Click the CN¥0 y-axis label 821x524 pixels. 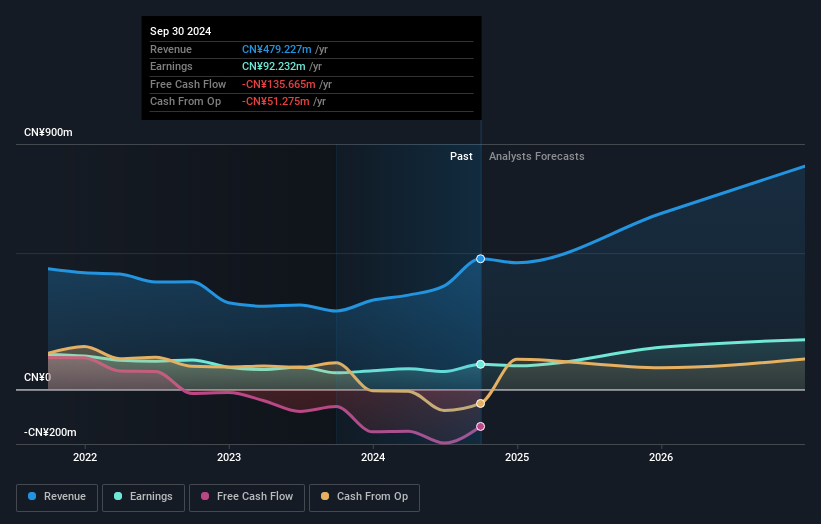[37, 377]
